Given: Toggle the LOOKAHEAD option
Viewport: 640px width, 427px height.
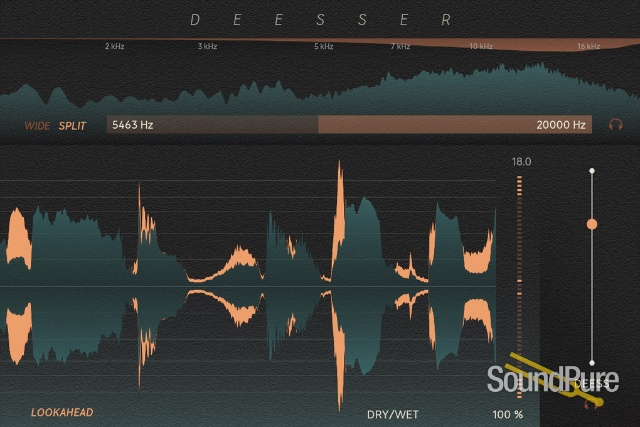Looking at the screenshot, I should (x=63, y=412).
